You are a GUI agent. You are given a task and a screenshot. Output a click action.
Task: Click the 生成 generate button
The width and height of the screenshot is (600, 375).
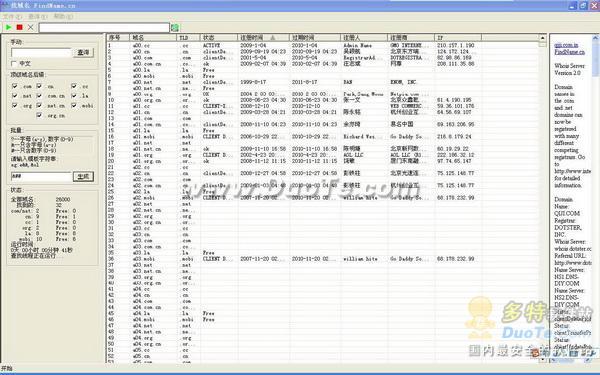pyautogui.click(x=83, y=176)
